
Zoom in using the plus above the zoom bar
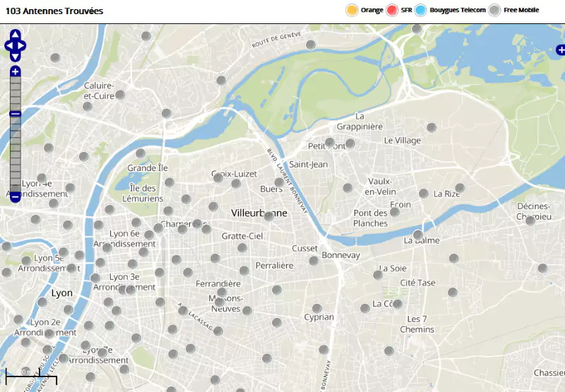(16, 71)
